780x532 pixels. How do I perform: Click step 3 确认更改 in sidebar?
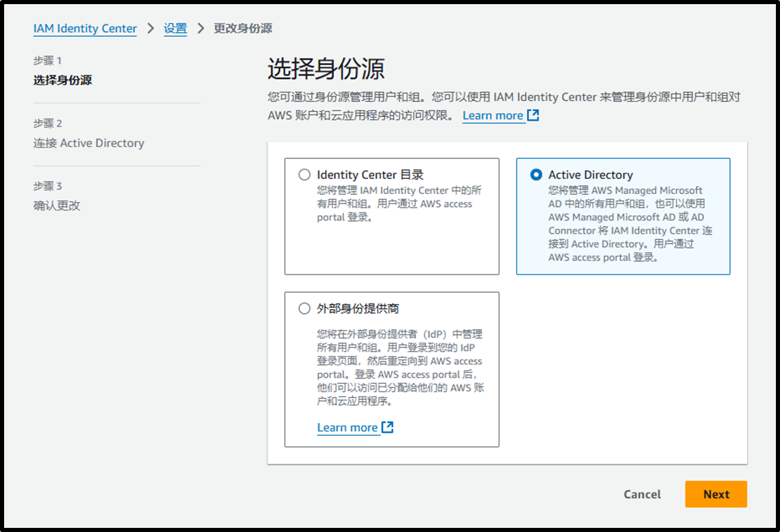tap(57, 206)
